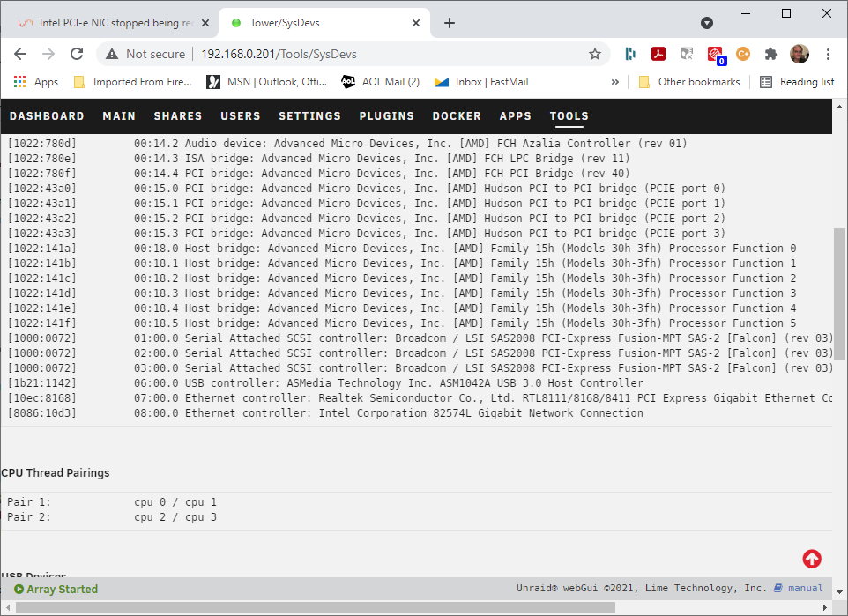Click the address bar URL

279,54
